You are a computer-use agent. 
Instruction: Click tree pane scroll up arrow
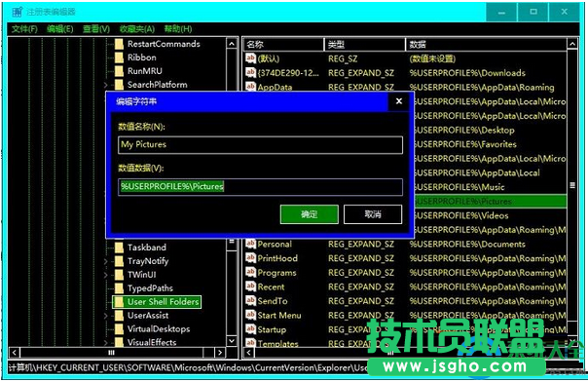coord(232,44)
